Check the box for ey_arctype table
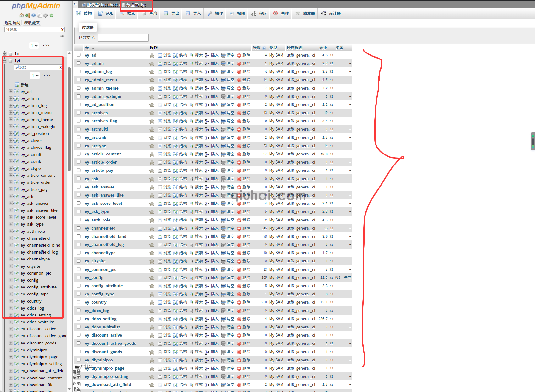This screenshot has height=392, width=535. pyautogui.click(x=79, y=146)
